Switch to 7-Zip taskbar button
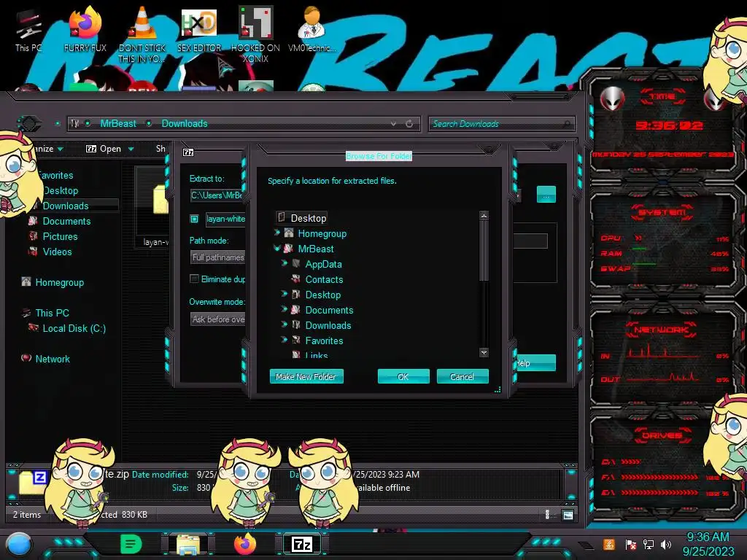 (302, 544)
